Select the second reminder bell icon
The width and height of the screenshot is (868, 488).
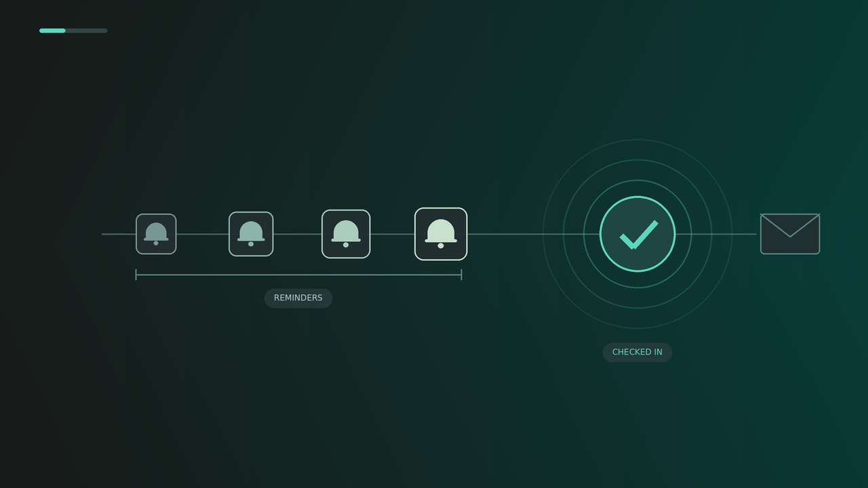coord(251,234)
